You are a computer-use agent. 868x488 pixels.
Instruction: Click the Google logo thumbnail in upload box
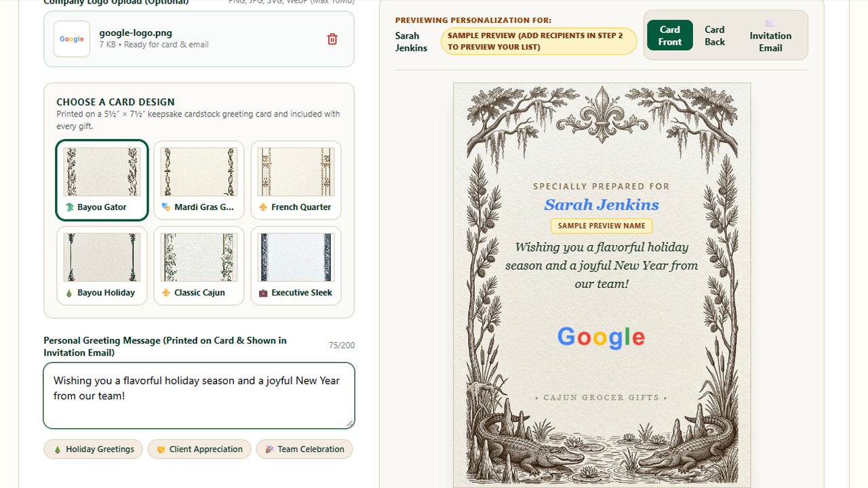(72, 39)
